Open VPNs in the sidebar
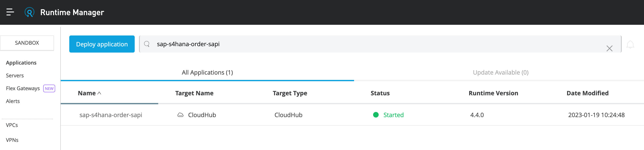This screenshot has height=150, width=644. click(x=12, y=140)
